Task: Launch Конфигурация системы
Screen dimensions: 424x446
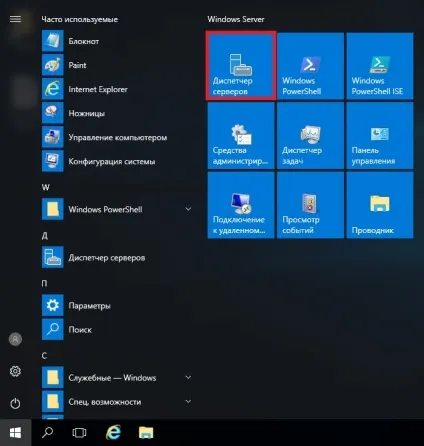Action: pyautogui.click(x=117, y=161)
